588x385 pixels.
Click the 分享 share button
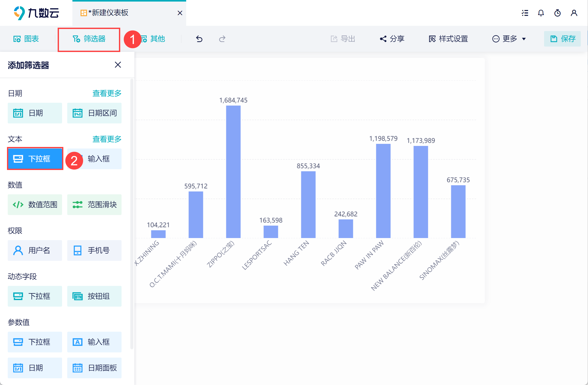coord(392,39)
